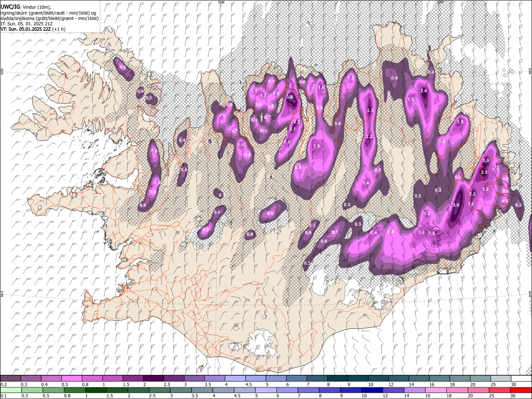
Task: Click the '12' label in the upper legend row
Action: pos(391,384)
